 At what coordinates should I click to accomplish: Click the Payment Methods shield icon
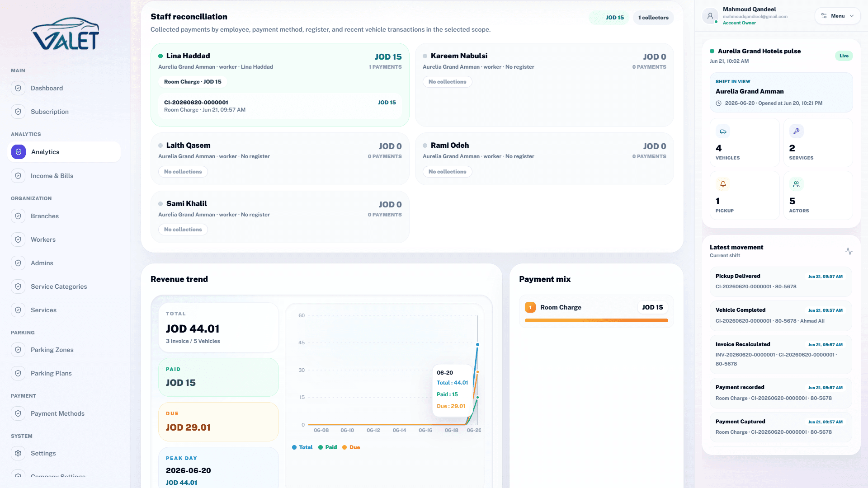pos(18,413)
